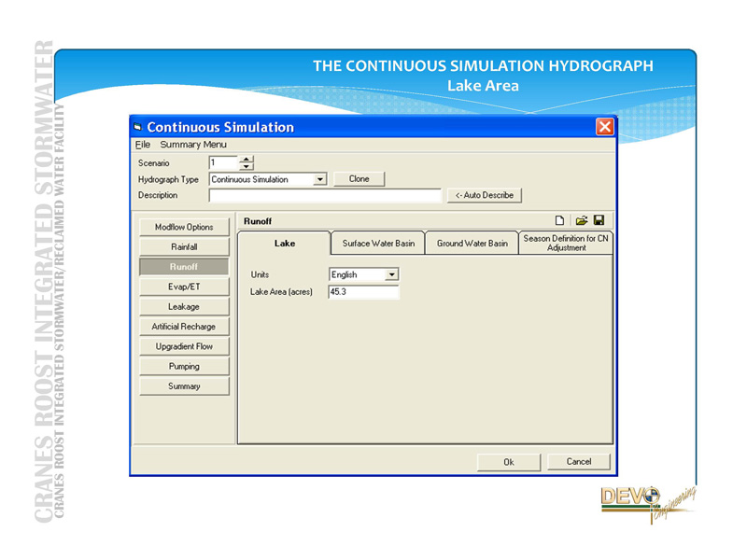The width and height of the screenshot is (747, 560).
Task: Click the New document icon in Runoff header
Action: 560,220
